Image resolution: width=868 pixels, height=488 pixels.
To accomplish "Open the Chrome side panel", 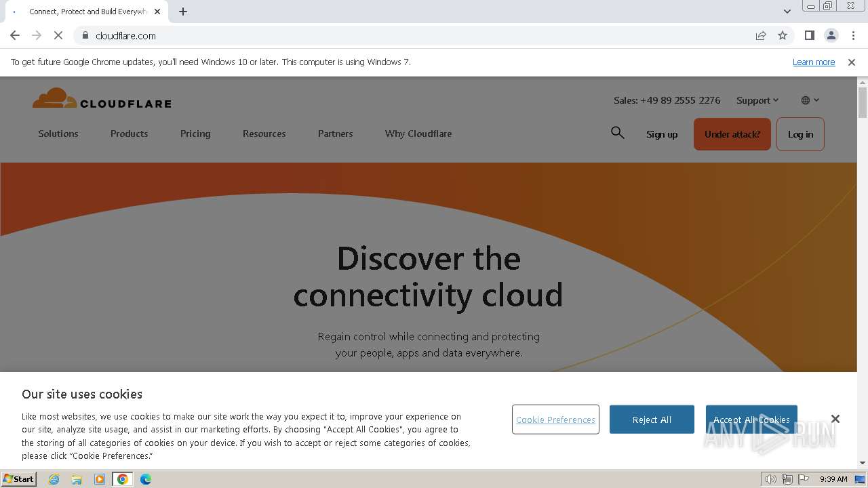I will coord(810,35).
